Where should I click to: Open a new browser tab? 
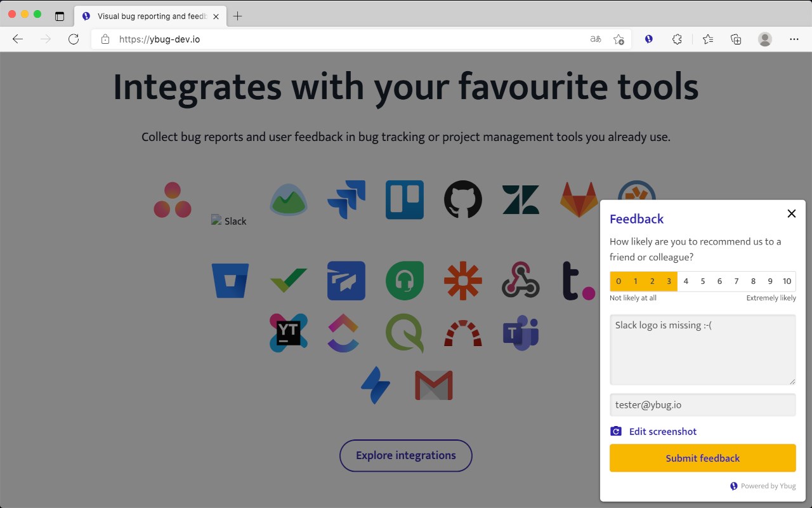tap(238, 16)
